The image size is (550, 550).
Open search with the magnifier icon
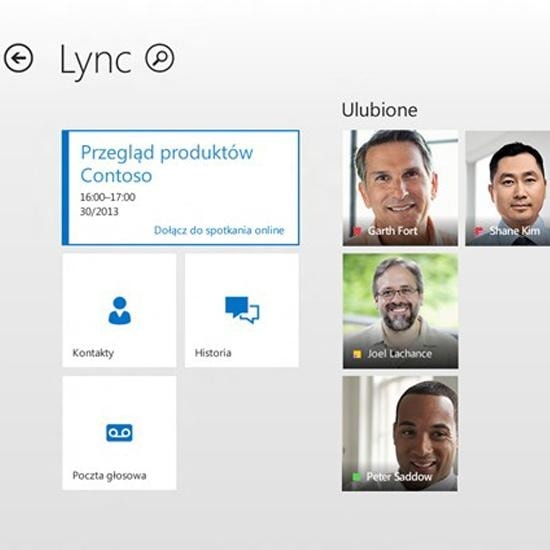pos(160,58)
